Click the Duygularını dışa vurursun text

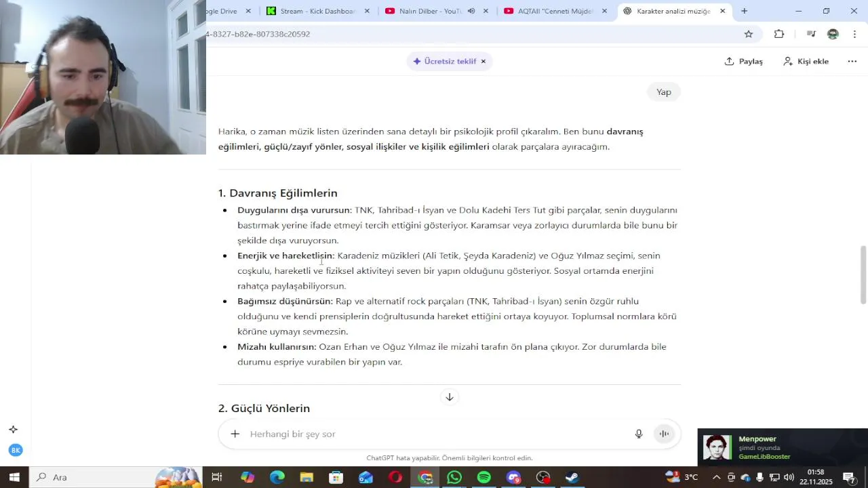pyautogui.click(x=294, y=210)
